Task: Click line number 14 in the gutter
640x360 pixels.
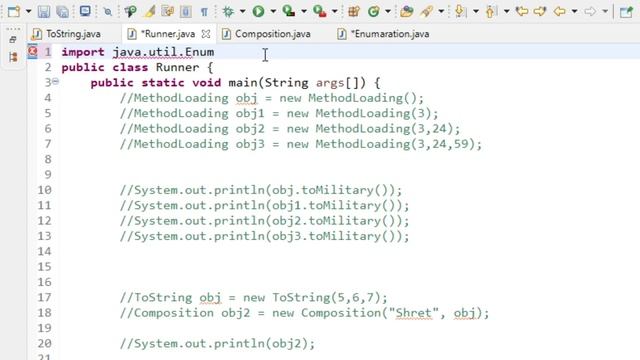Action: click(x=44, y=251)
